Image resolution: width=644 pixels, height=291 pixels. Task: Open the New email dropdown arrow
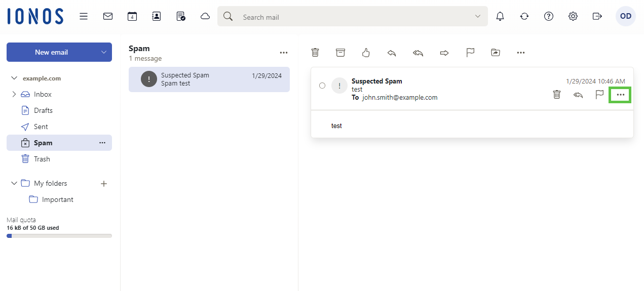point(104,52)
